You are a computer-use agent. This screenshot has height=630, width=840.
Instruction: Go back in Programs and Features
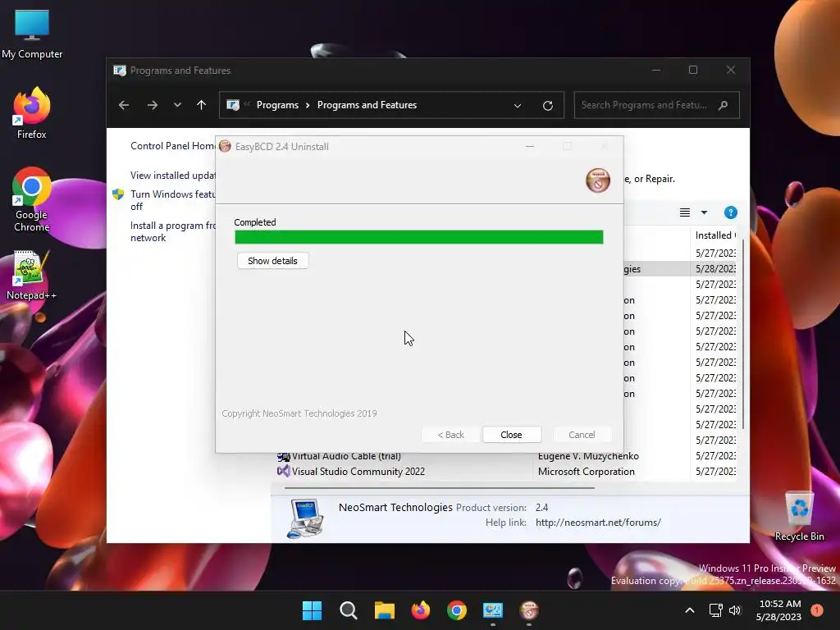point(124,105)
